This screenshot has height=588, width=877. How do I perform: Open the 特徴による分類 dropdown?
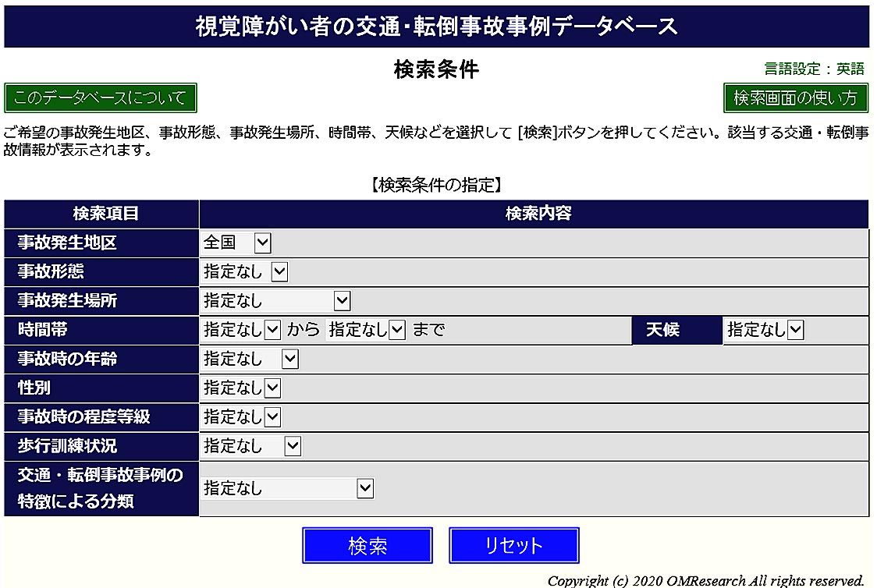tap(288, 489)
